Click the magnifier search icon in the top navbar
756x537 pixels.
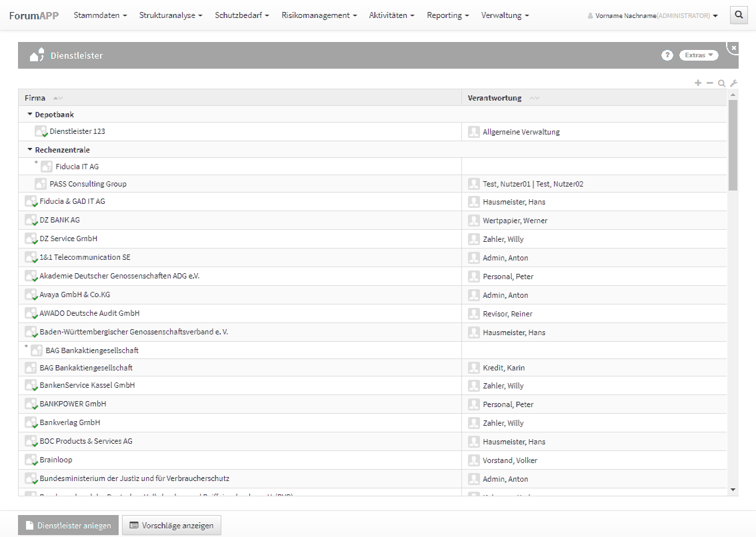coord(739,15)
